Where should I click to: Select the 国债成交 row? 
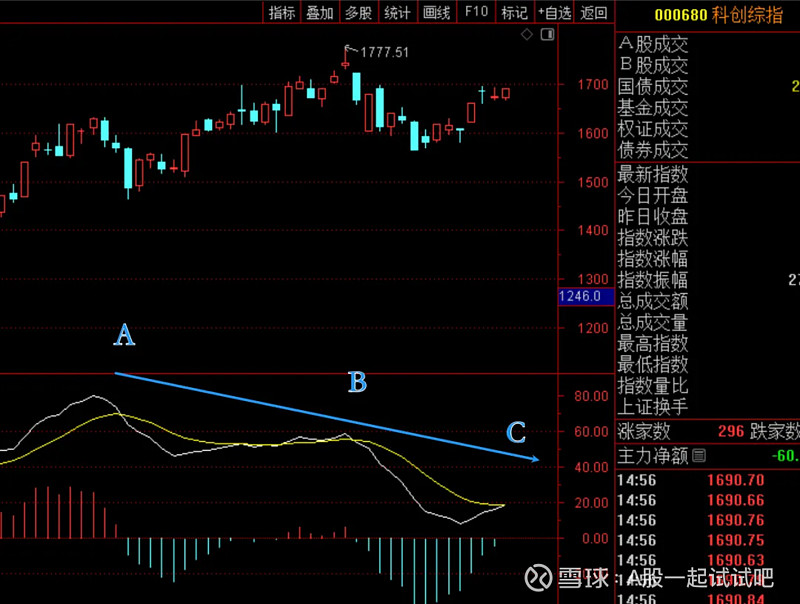tap(707, 86)
